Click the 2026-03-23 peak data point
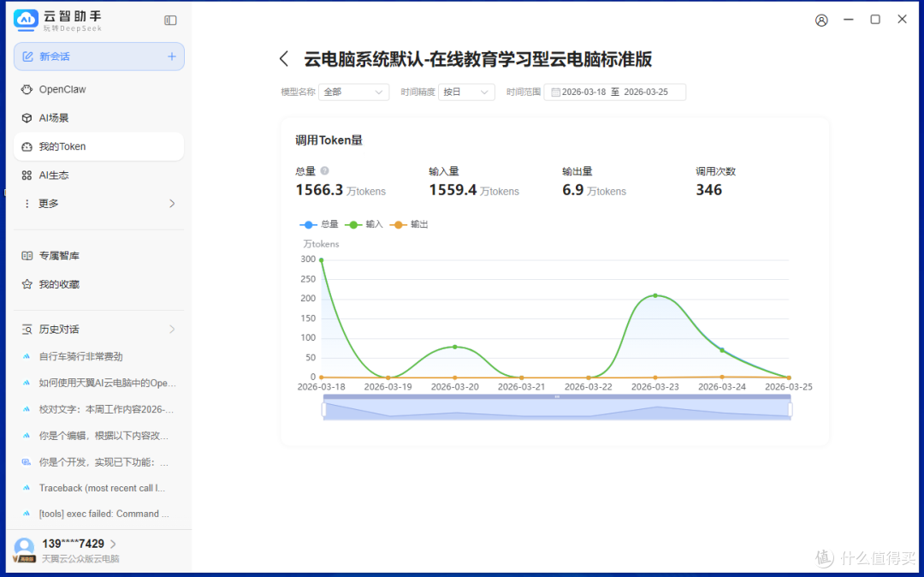This screenshot has width=924, height=577. coord(655,295)
